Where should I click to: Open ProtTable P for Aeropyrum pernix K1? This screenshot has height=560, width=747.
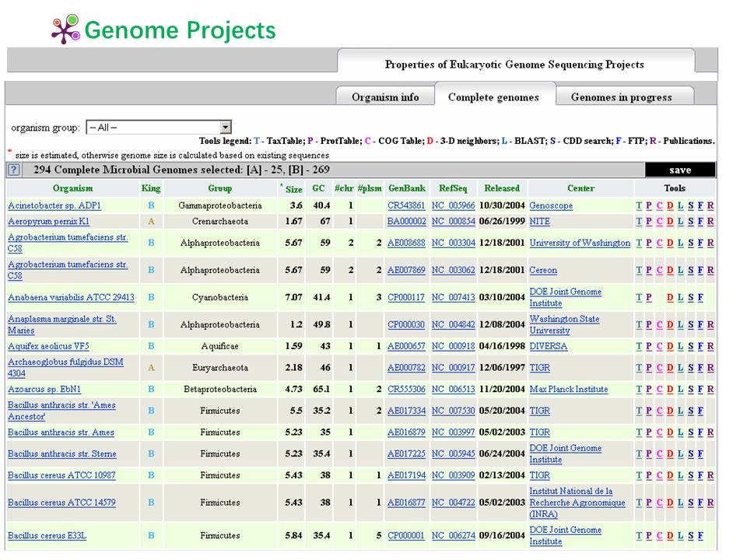(x=649, y=222)
